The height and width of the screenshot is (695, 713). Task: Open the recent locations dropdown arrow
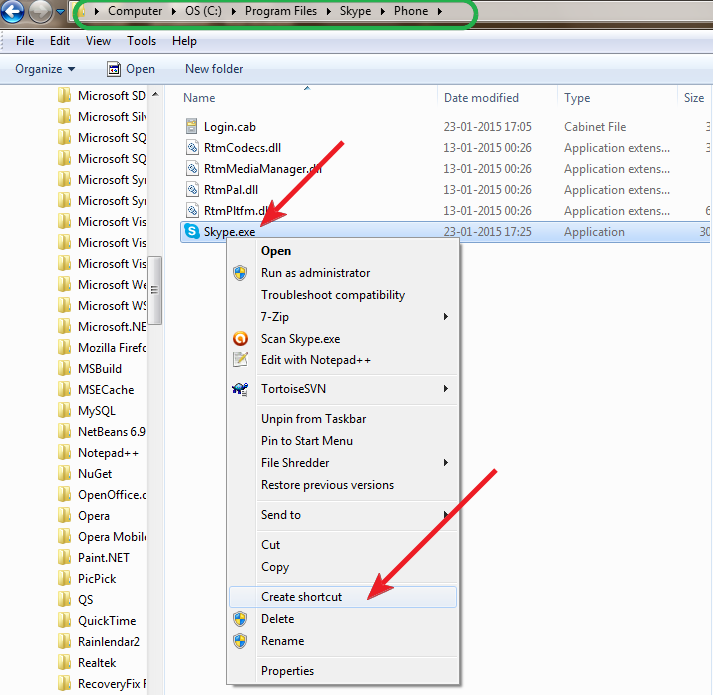60,11
